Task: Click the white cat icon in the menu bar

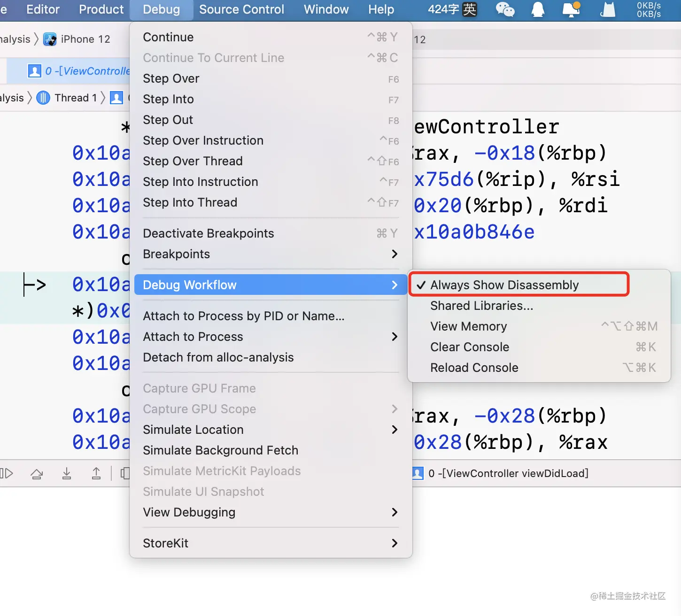Action: 608,9
